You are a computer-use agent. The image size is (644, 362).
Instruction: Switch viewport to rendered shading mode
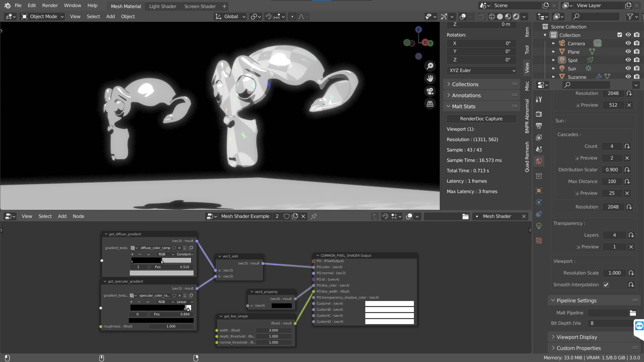point(516,16)
